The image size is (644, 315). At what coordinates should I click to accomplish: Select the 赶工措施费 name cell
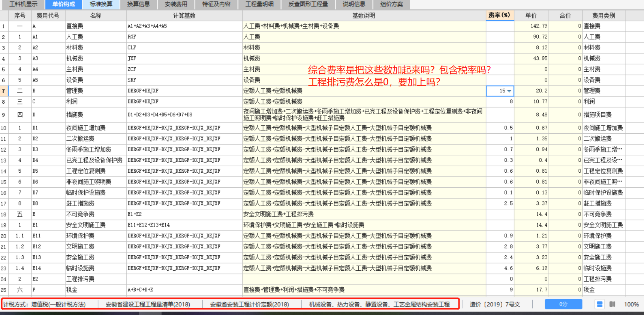coord(96,203)
